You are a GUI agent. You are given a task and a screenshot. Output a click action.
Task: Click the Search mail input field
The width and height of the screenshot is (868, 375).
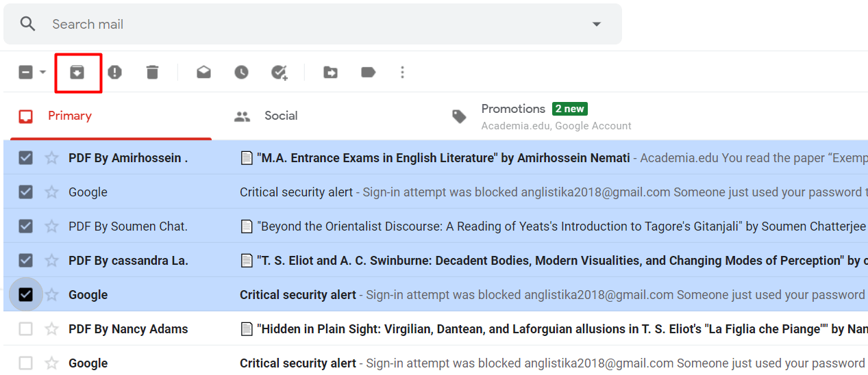pyautogui.click(x=308, y=24)
